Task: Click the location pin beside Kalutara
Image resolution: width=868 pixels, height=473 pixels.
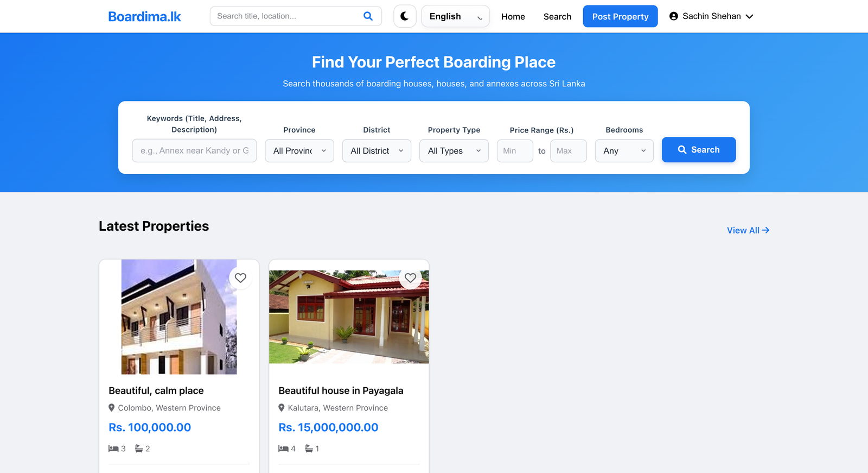Action: 282,408
